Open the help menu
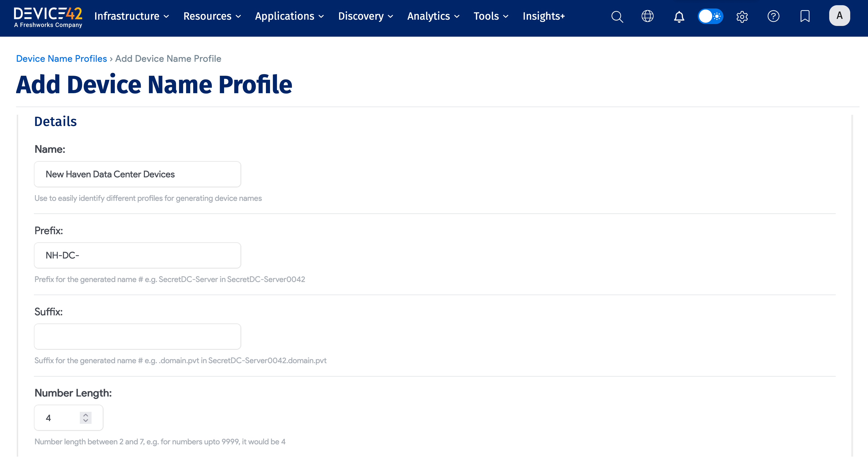The image size is (868, 461). tap(774, 16)
